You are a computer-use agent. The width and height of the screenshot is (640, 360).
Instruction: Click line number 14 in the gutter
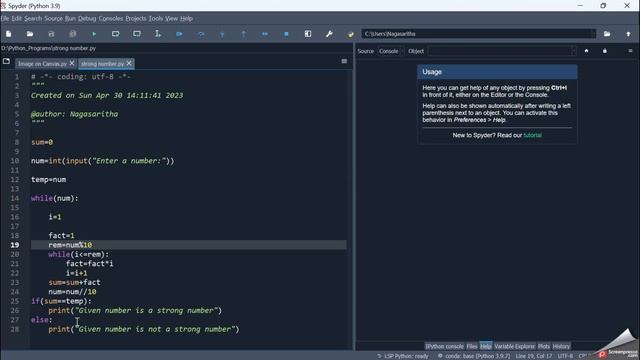tap(15, 198)
